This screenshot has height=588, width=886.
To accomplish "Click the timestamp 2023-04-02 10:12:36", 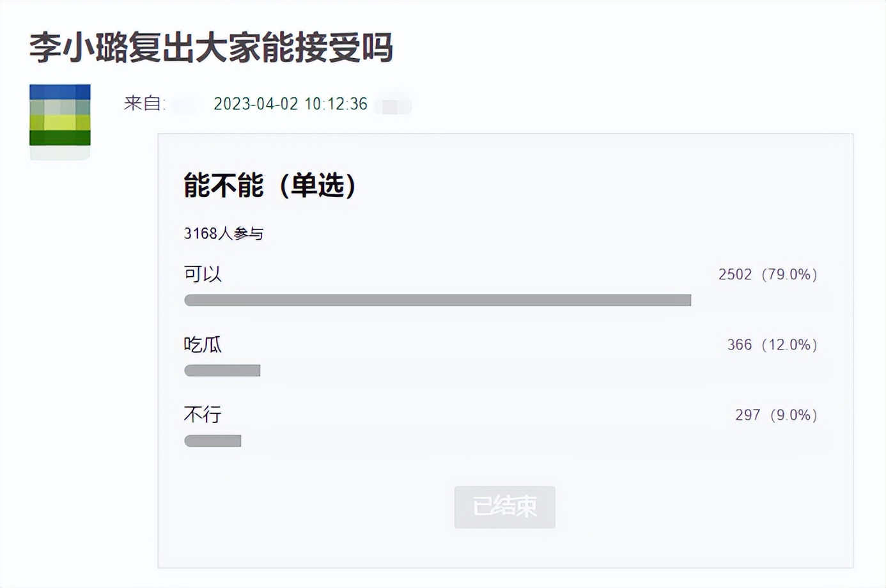I will tap(290, 104).
